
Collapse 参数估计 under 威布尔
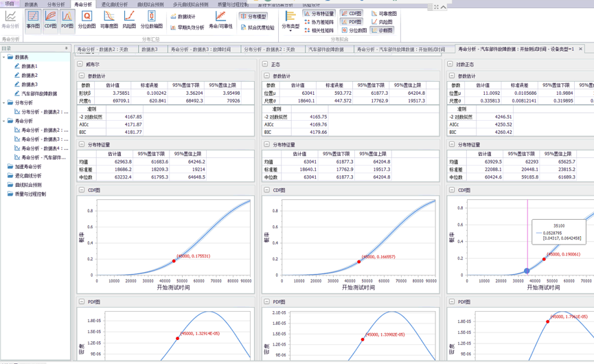click(x=82, y=76)
